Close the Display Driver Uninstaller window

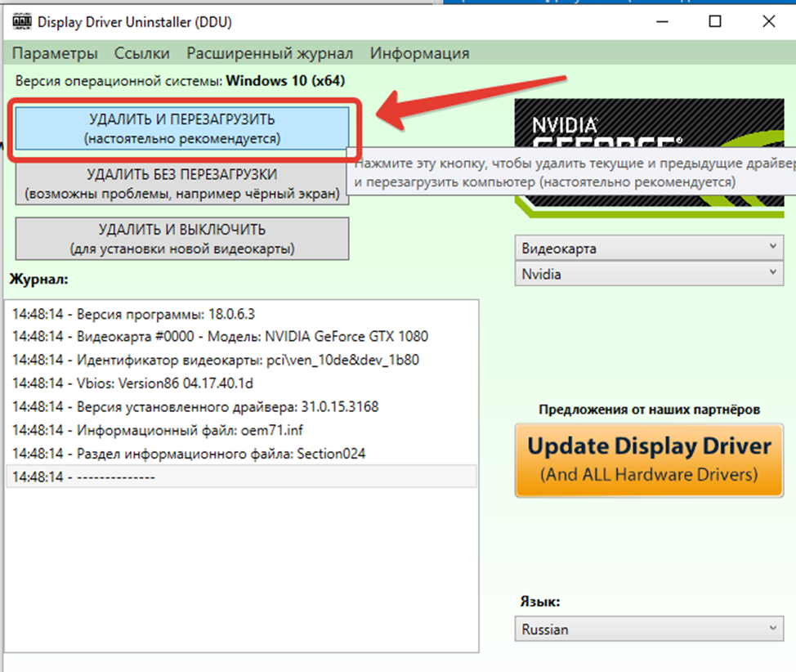(x=768, y=22)
